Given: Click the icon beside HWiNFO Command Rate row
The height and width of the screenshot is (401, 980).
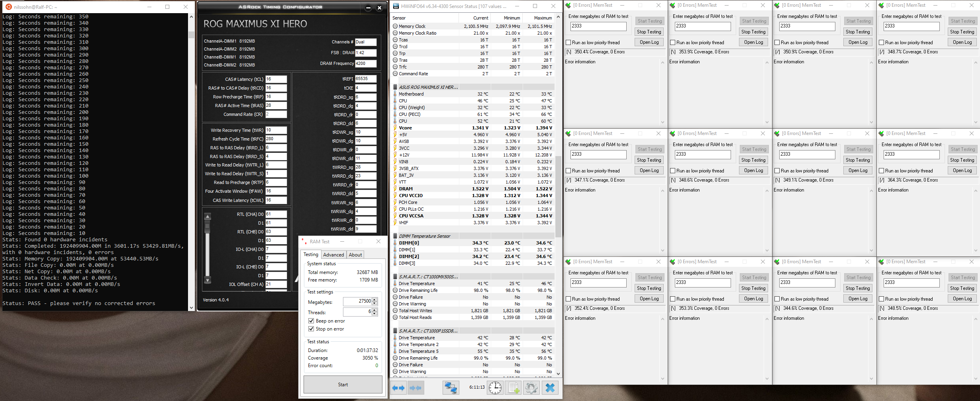Looking at the screenshot, I should tap(395, 74).
